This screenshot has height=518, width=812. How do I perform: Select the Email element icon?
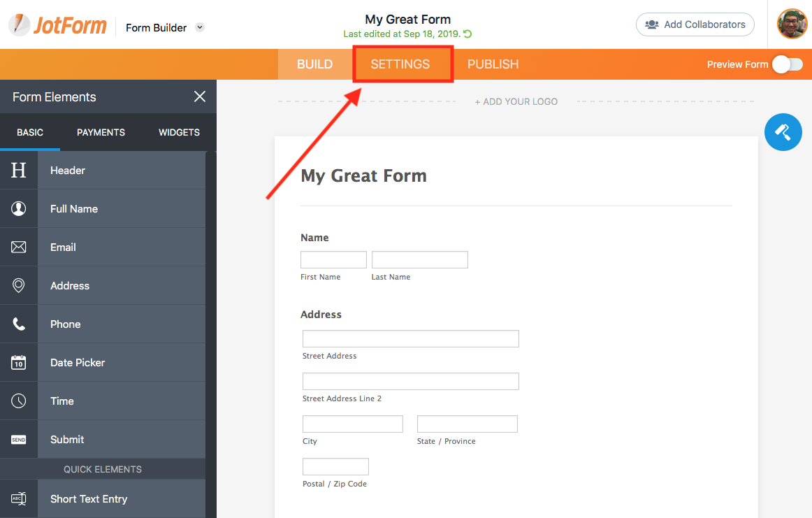click(19, 247)
